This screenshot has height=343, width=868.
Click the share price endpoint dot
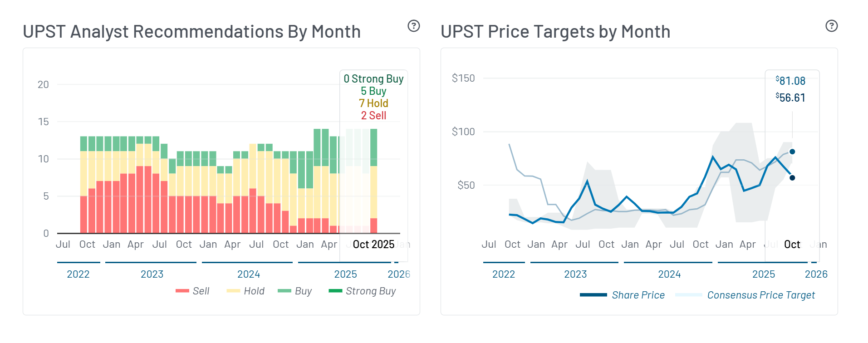(x=792, y=178)
